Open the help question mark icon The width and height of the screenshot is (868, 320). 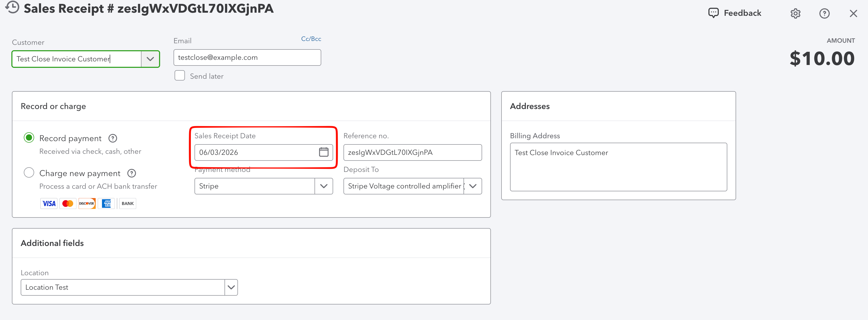824,13
